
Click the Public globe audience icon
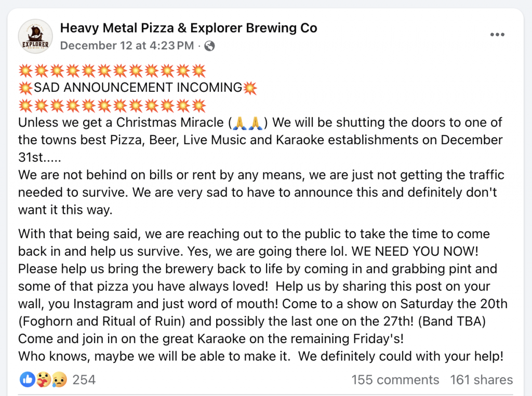point(210,46)
